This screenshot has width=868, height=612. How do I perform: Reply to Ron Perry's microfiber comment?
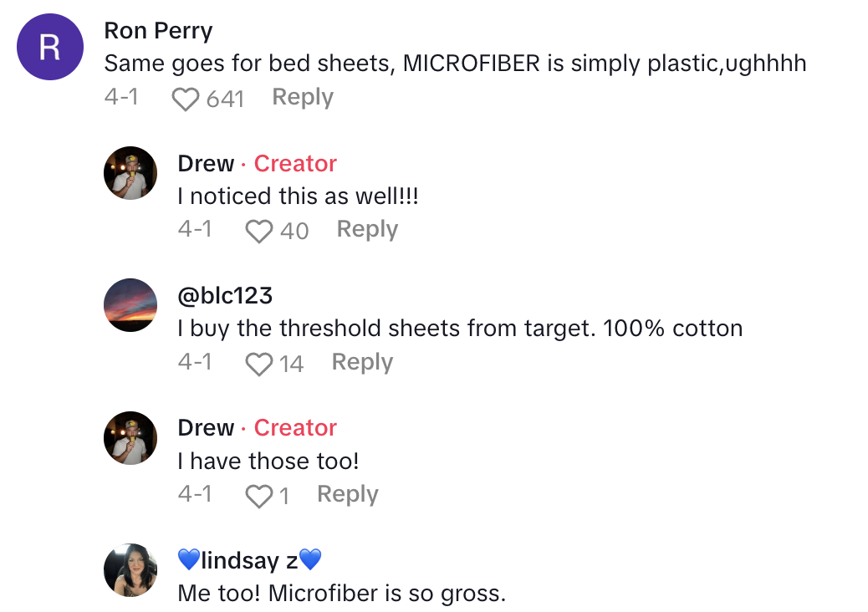click(302, 97)
